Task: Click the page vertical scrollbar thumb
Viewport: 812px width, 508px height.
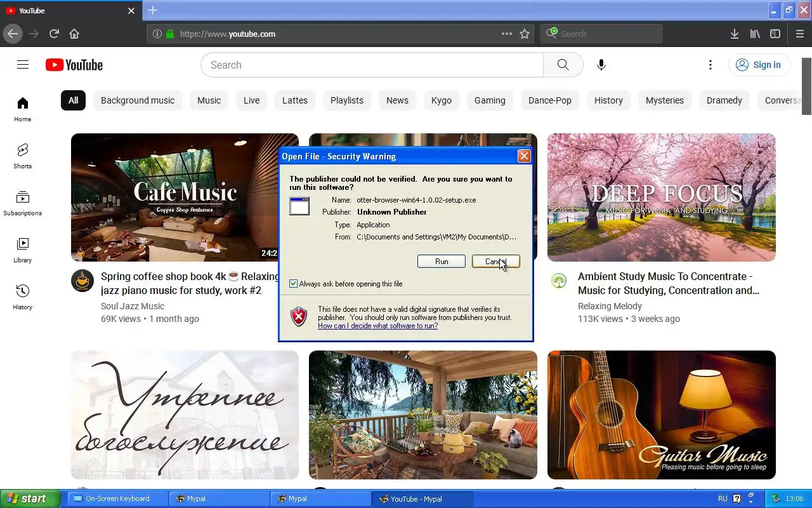Action: point(806,86)
